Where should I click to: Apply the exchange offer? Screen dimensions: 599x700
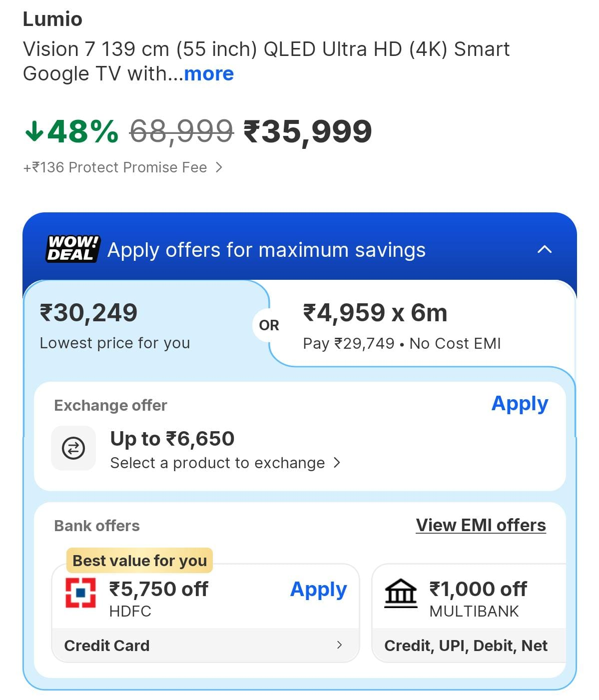coord(520,404)
